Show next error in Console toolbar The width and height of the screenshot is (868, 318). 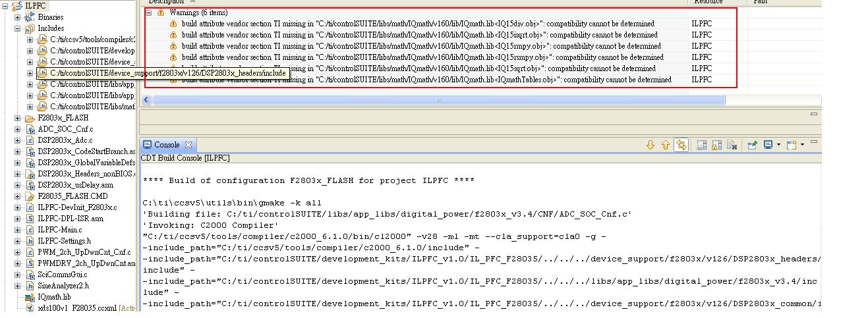[651, 145]
